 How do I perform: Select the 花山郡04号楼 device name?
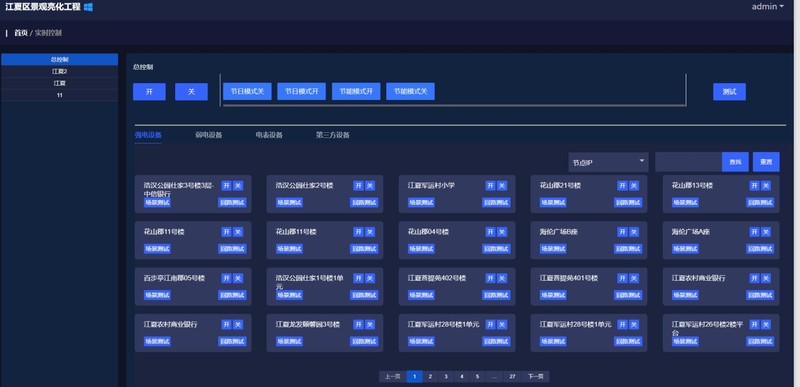pyautogui.click(x=428, y=232)
